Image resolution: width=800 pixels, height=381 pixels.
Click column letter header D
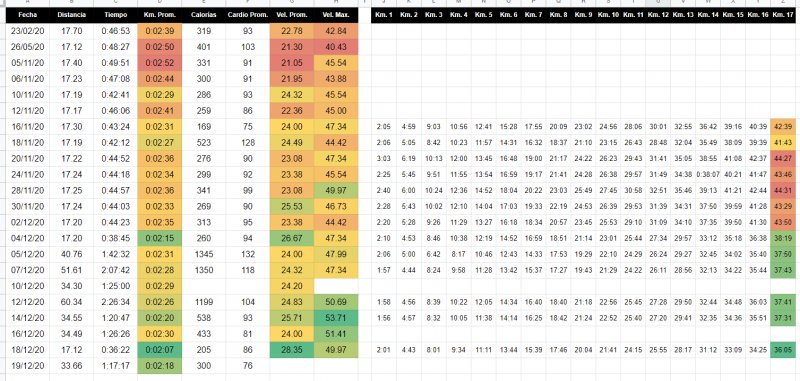[x=160, y=3]
